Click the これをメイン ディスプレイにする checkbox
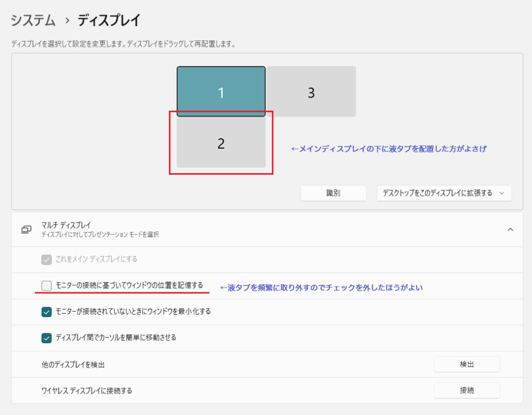The height and width of the screenshot is (415, 532). 46,259
